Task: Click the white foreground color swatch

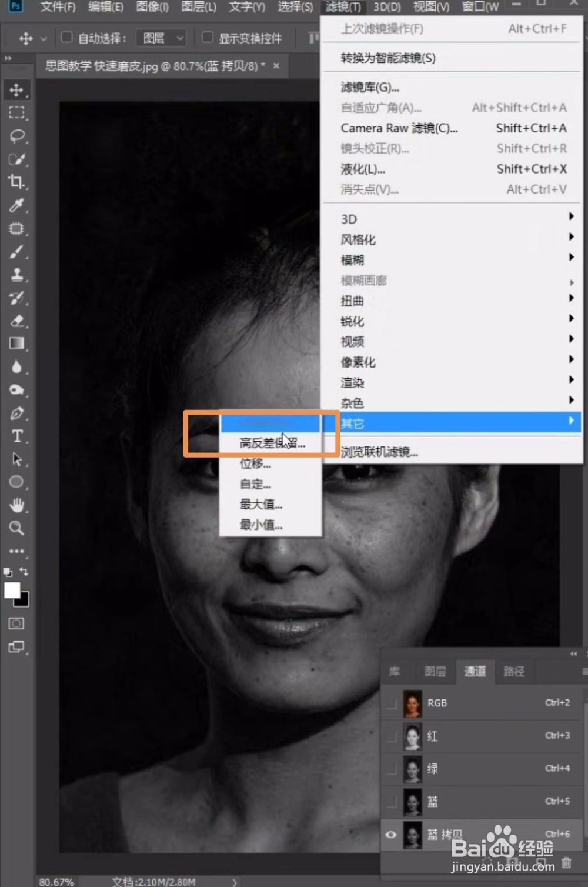Action: [x=11, y=590]
